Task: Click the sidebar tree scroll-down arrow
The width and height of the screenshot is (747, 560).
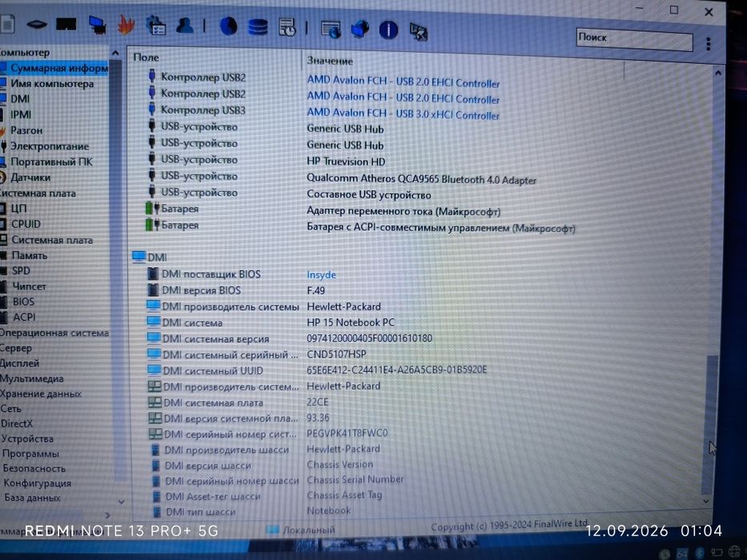Action: click(121, 502)
